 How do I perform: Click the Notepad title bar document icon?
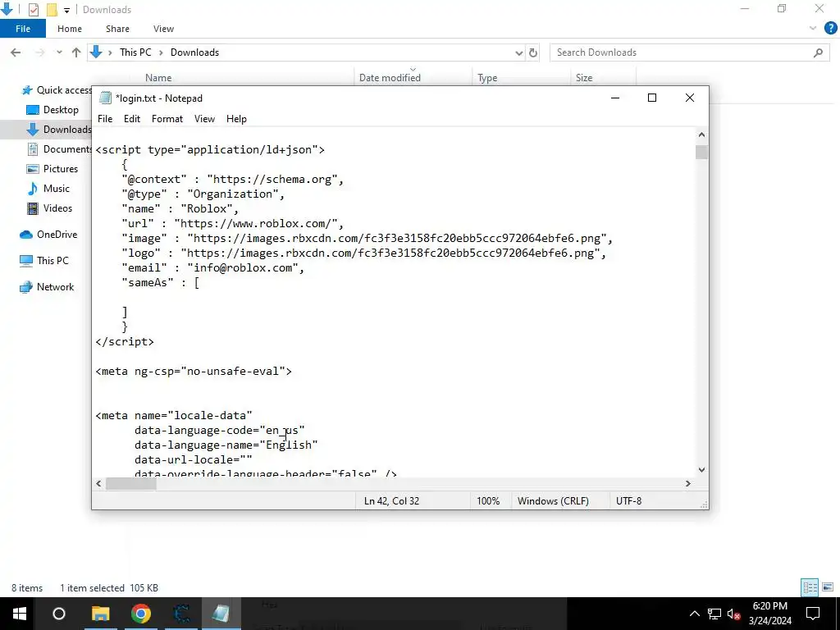pyautogui.click(x=105, y=98)
